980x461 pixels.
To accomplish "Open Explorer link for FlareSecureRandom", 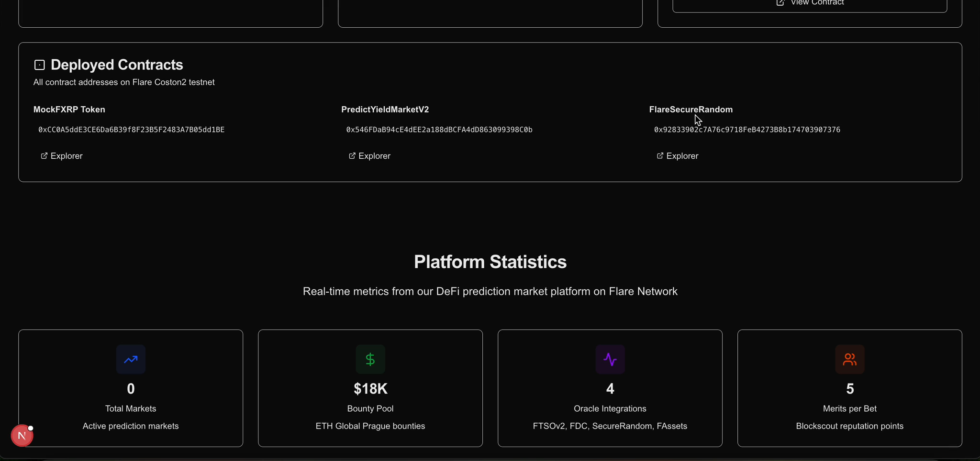I will (678, 156).
